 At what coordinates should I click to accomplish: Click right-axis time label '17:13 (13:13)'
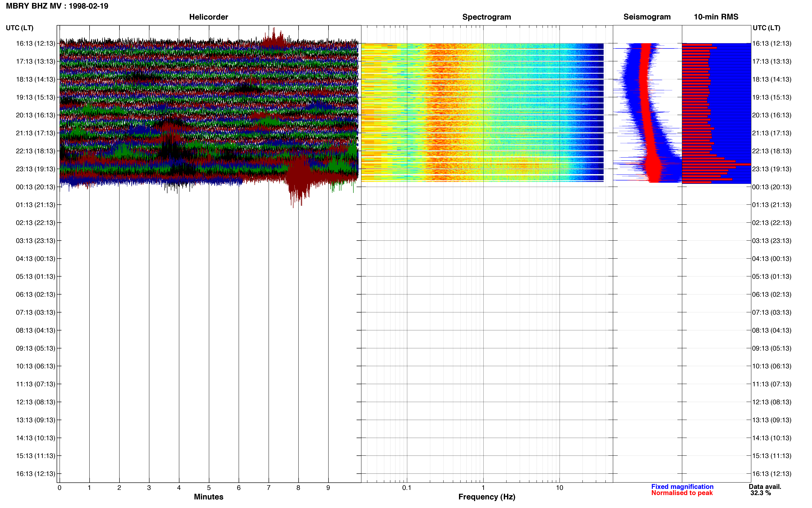coord(772,61)
